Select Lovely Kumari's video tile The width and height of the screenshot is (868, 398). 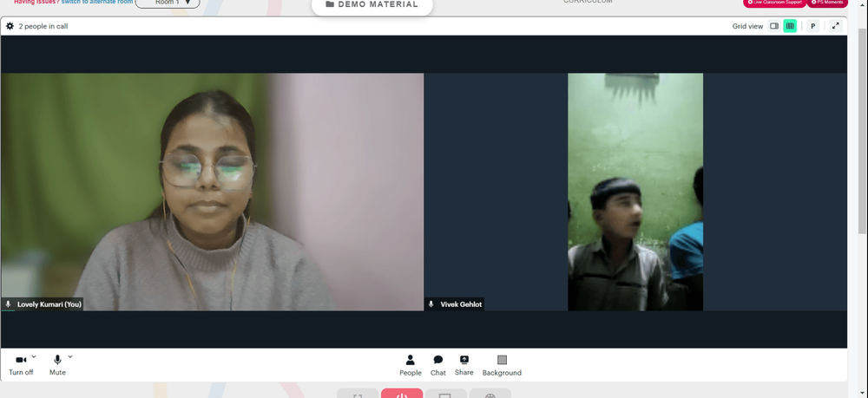tap(212, 192)
